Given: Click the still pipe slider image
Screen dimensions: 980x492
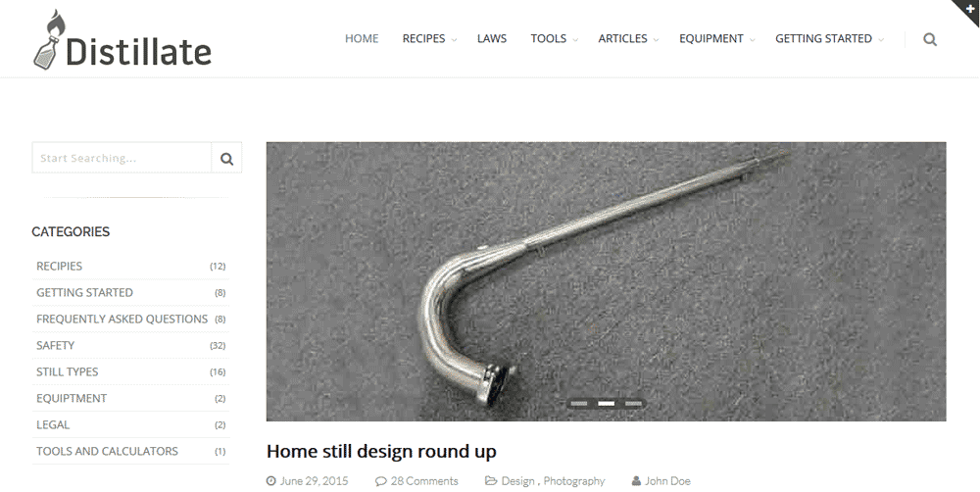Looking at the screenshot, I should point(606,281).
